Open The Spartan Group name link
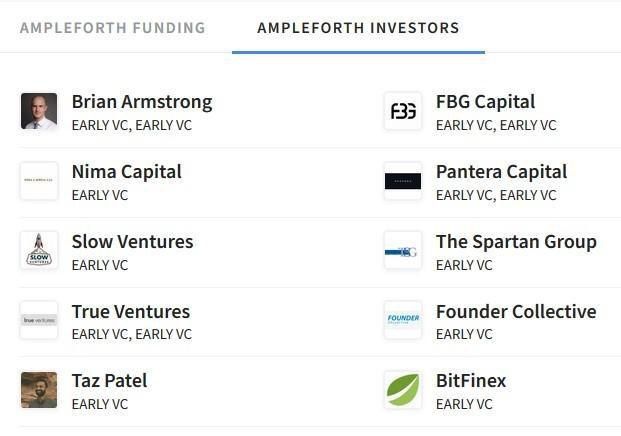This screenshot has height=436, width=621. pyautogui.click(x=516, y=242)
